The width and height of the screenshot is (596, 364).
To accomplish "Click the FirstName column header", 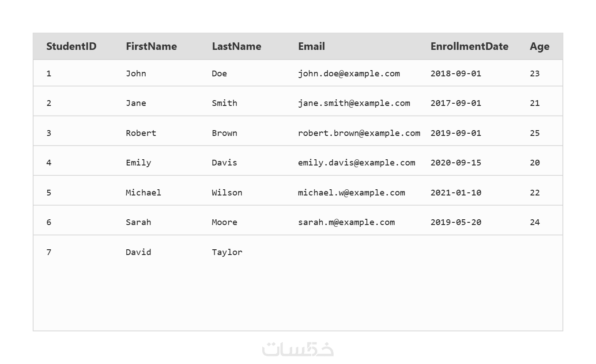I will (x=151, y=46).
